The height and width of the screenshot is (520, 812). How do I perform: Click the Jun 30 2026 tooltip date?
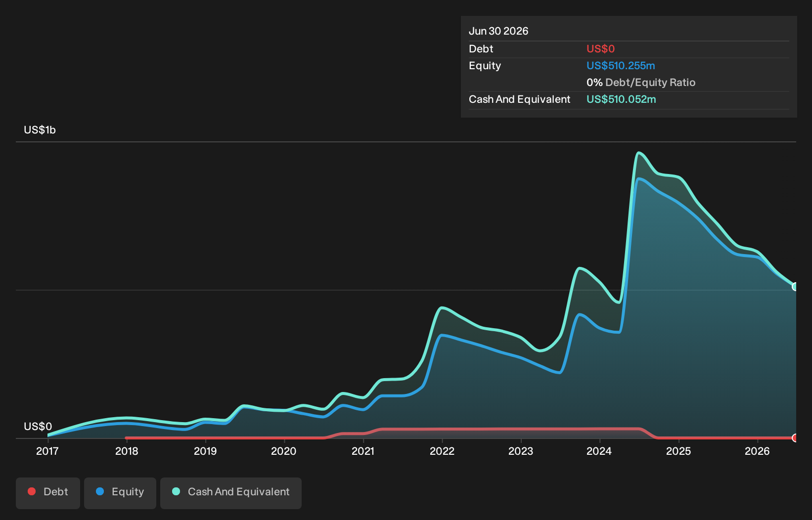pyautogui.click(x=498, y=31)
